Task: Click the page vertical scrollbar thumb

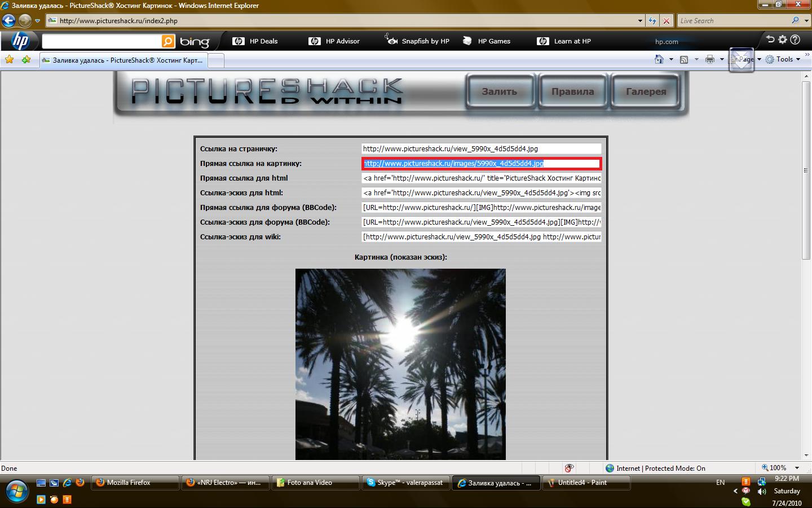Action: point(806,170)
